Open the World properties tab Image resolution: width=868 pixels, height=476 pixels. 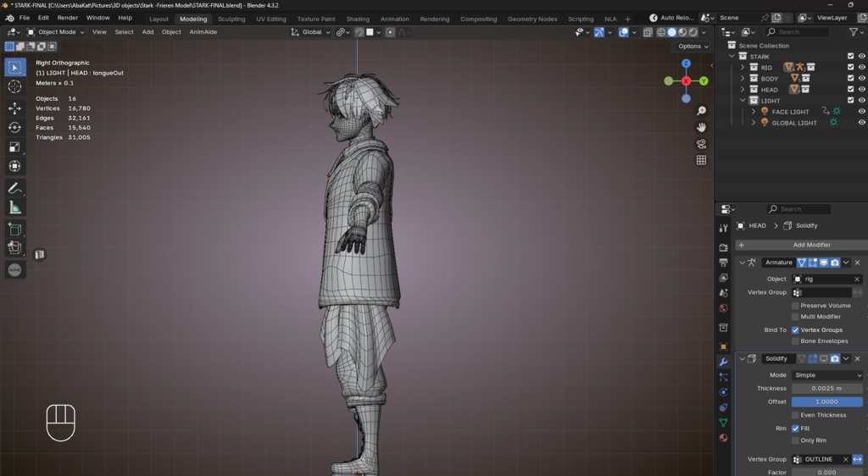coord(724,308)
